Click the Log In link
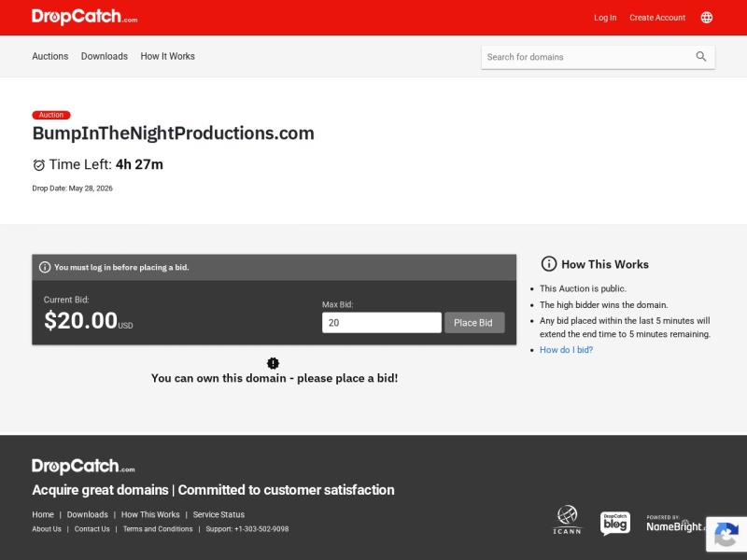This screenshot has height=560, width=747. tap(605, 18)
